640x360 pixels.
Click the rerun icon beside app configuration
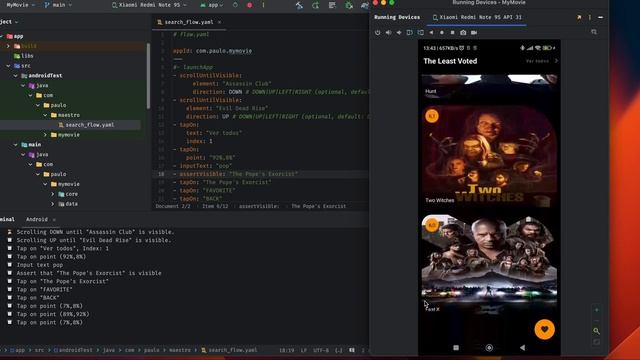pos(235,5)
